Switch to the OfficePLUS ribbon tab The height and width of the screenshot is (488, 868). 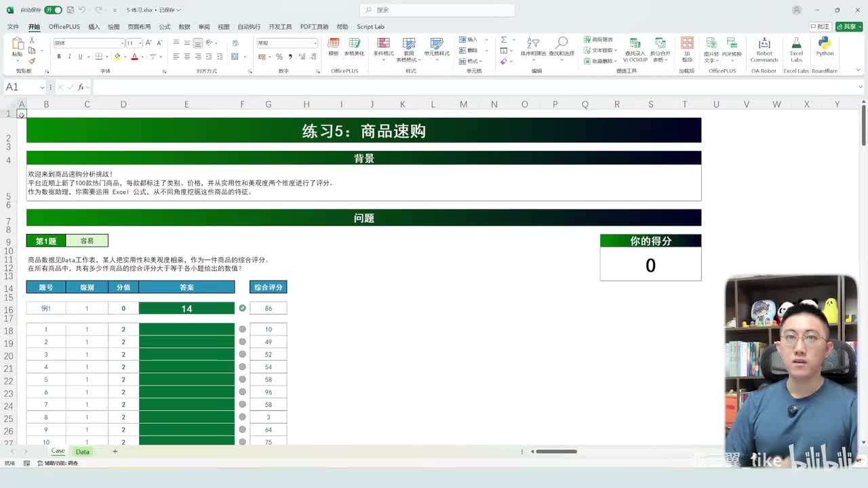pyautogui.click(x=64, y=26)
